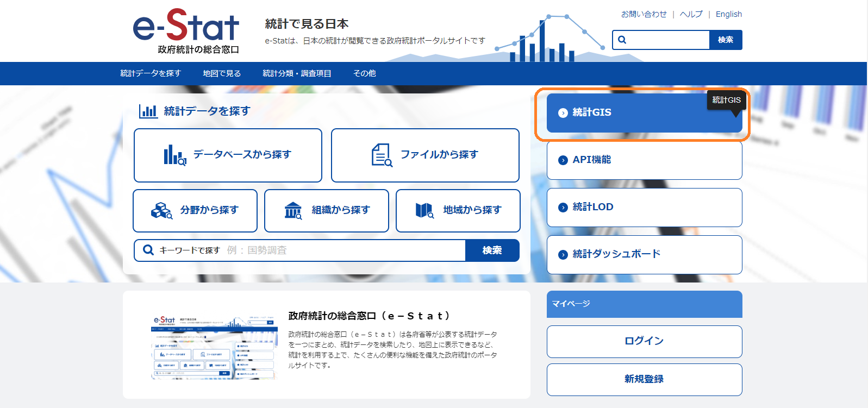Click the database chart icon in データベースから探す

[x=175, y=155]
